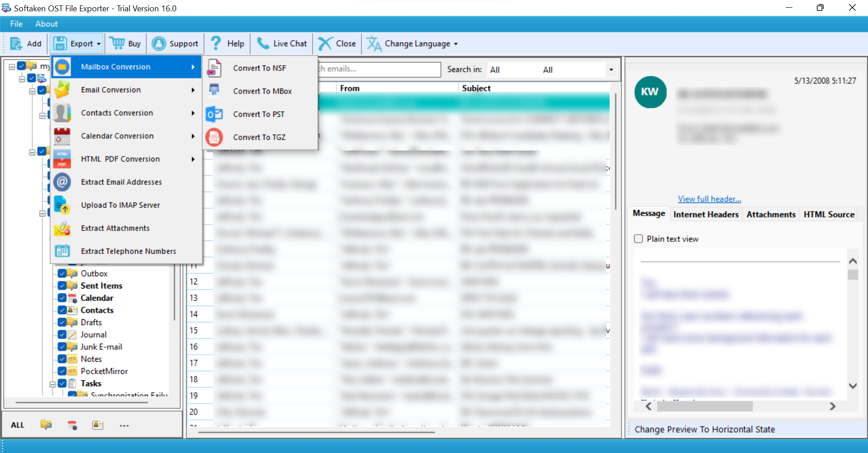Viewport: 868px width, 453px height.
Task: Expand the Contacts Conversion submenu
Action: pyautogui.click(x=126, y=113)
